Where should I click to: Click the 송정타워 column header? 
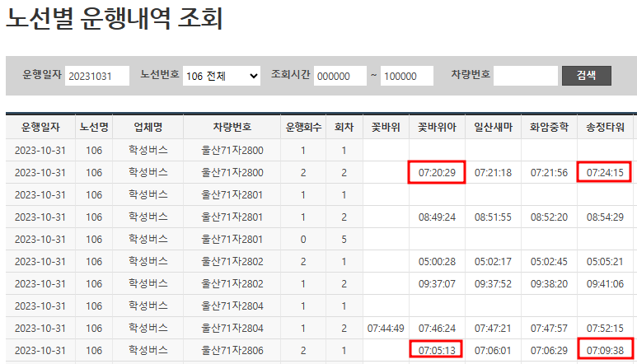605,128
